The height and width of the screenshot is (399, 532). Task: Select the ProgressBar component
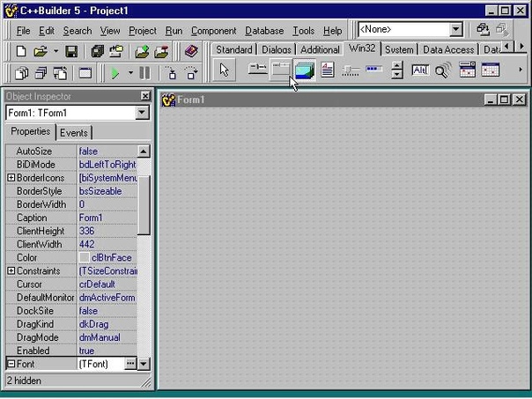(x=373, y=69)
